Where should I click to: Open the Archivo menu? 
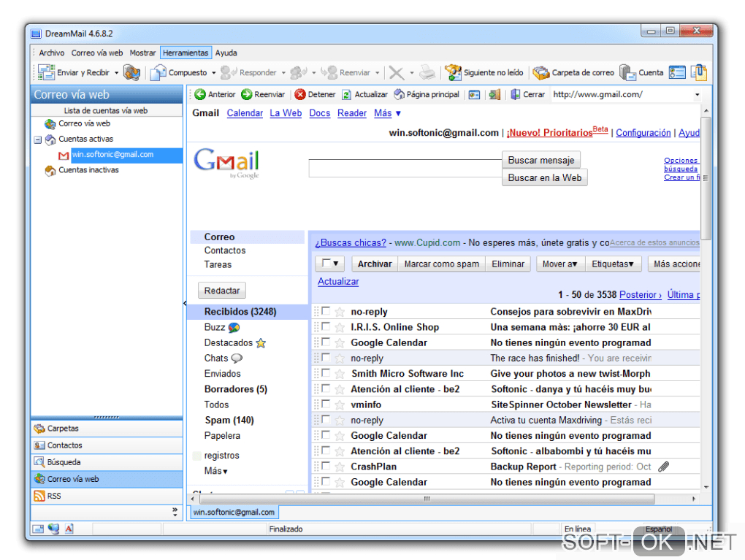51,53
